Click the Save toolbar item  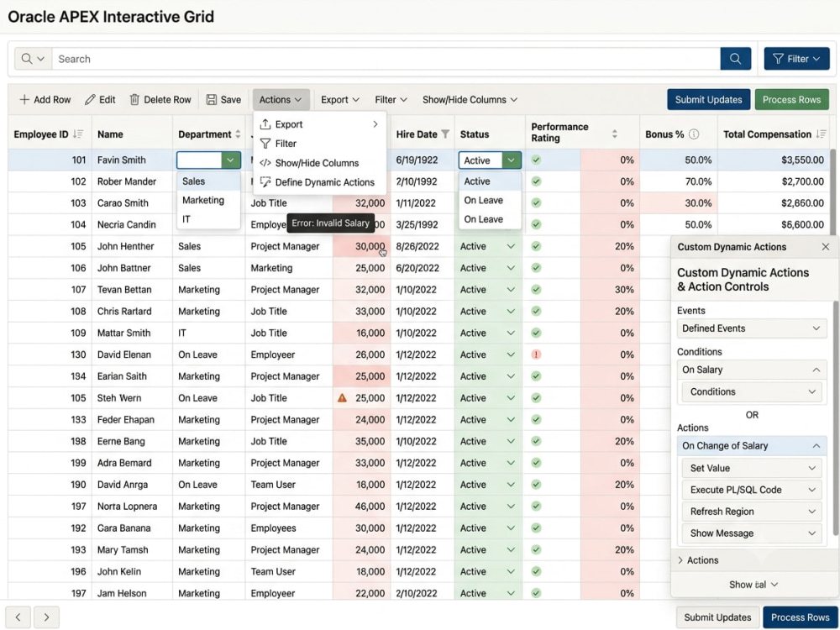[223, 100]
